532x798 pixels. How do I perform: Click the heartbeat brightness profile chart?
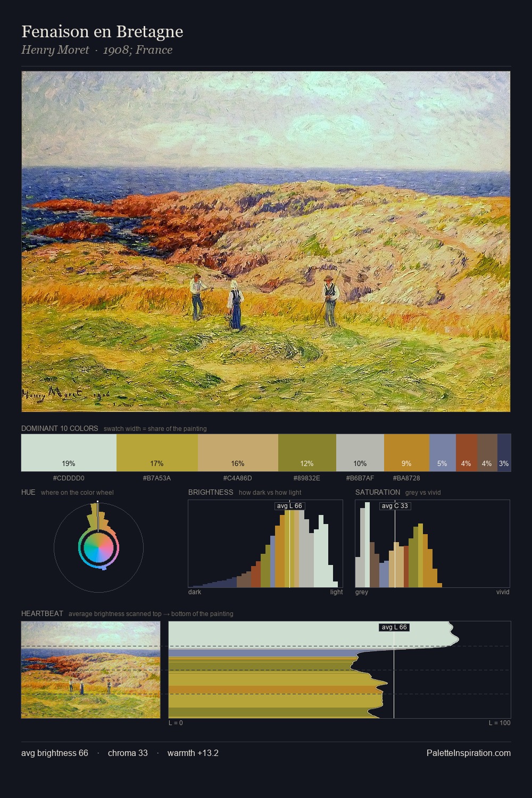click(339, 670)
